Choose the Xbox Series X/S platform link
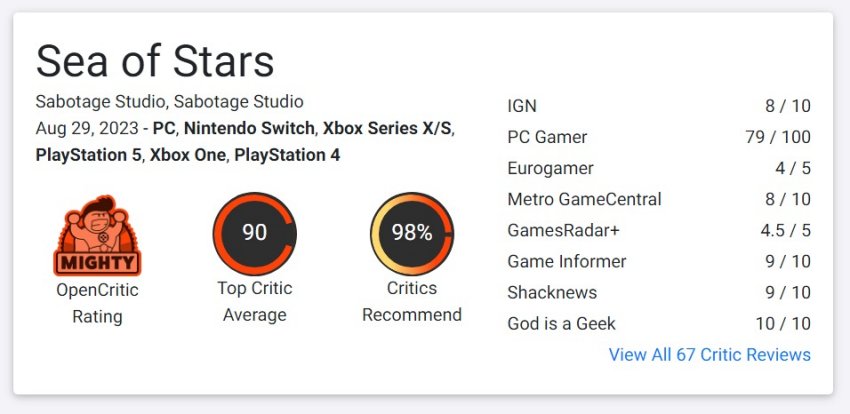The height and width of the screenshot is (414, 850). tap(387, 128)
